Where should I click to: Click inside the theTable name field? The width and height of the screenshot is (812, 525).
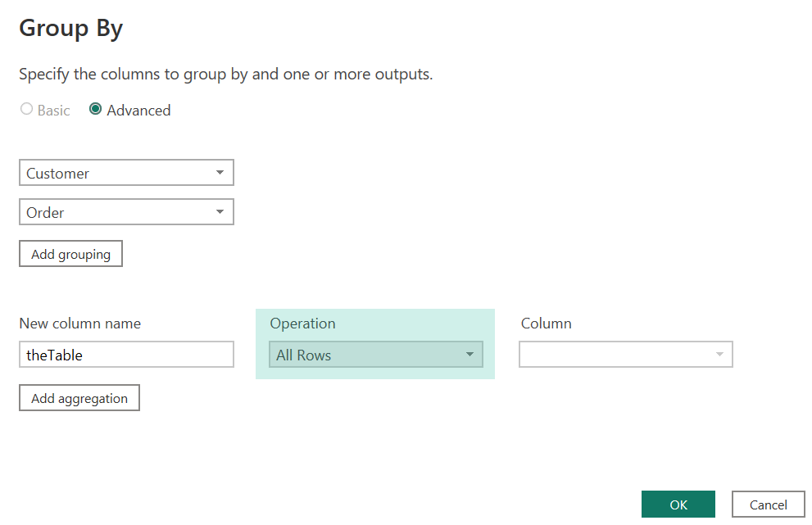pos(126,355)
